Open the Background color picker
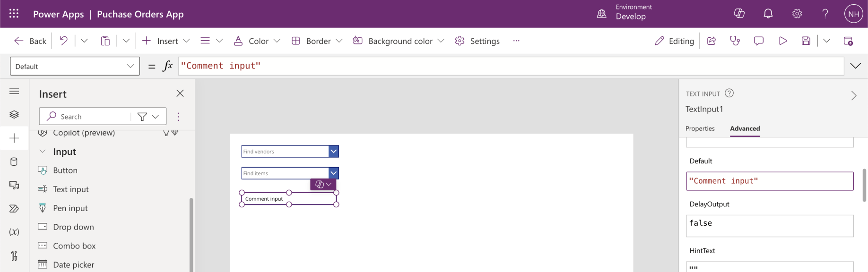Viewport: 868px width, 272px height. [x=399, y=41]
